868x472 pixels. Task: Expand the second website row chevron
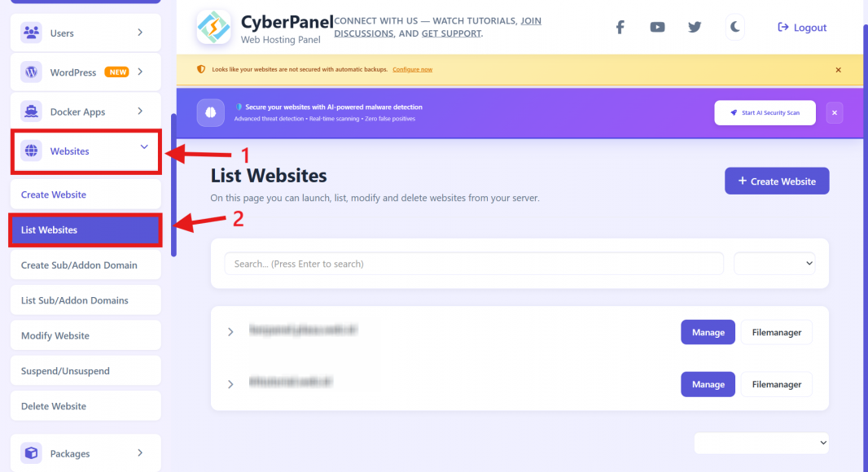point(230,384)
